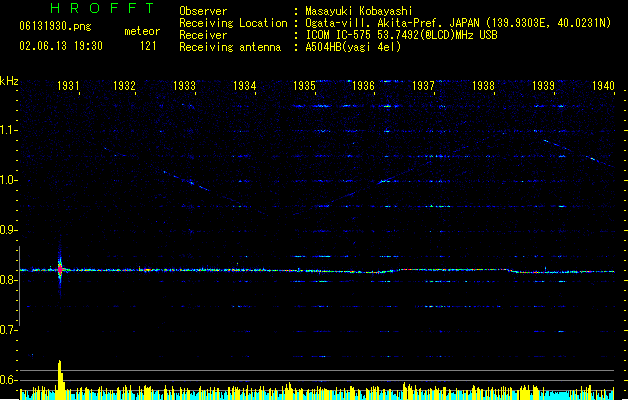Click the 0.6 frequency axis label
Image resolution: width=629 pixels, height=400 pixels.
[x=9, y=380]
